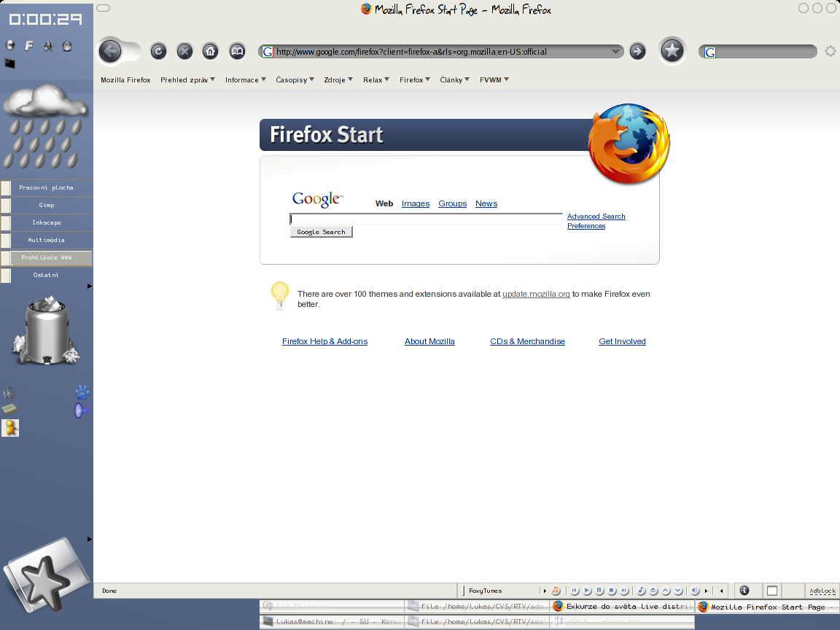Open the Advanced Search link
The width and height of the screenshot is (840, 630).
point(596,217)
